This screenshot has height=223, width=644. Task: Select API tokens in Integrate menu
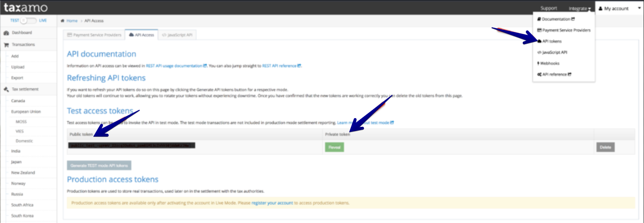tap(552, 41)
